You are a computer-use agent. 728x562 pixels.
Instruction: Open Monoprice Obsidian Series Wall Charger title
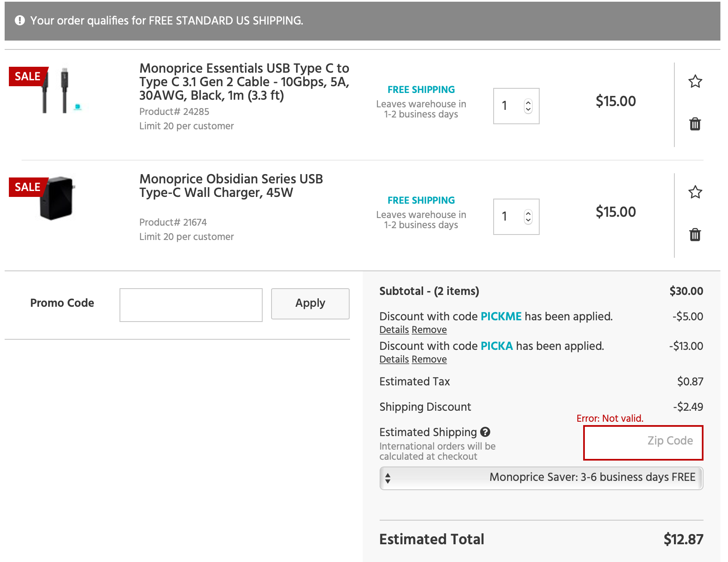click(231, 186)
